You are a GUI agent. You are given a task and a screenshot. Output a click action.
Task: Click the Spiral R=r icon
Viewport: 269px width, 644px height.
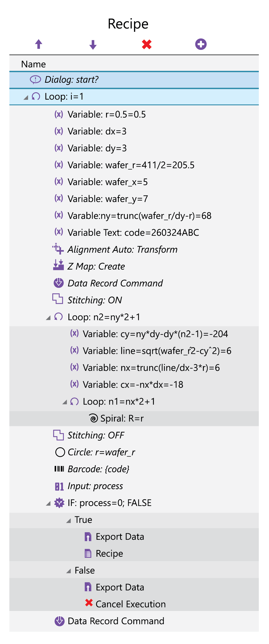[x=93, y=418]
